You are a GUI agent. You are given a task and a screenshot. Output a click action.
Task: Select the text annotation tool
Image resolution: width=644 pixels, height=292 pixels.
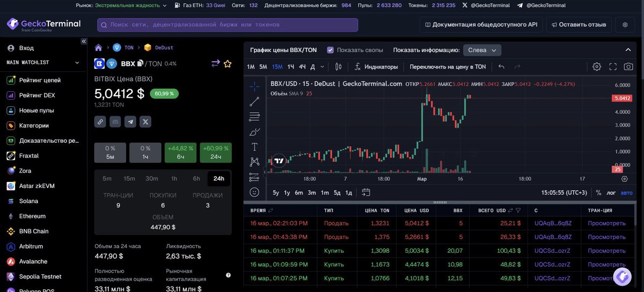pos(254,147)
